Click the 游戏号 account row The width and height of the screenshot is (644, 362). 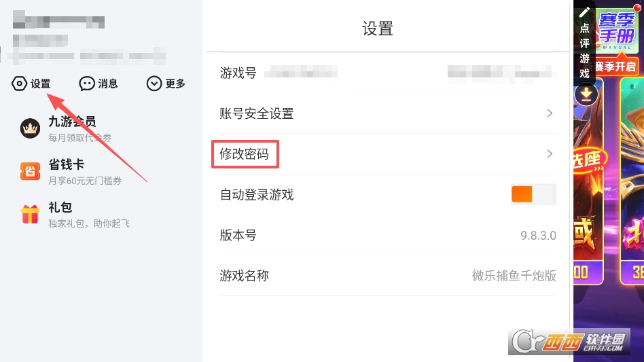click(387, 73)
